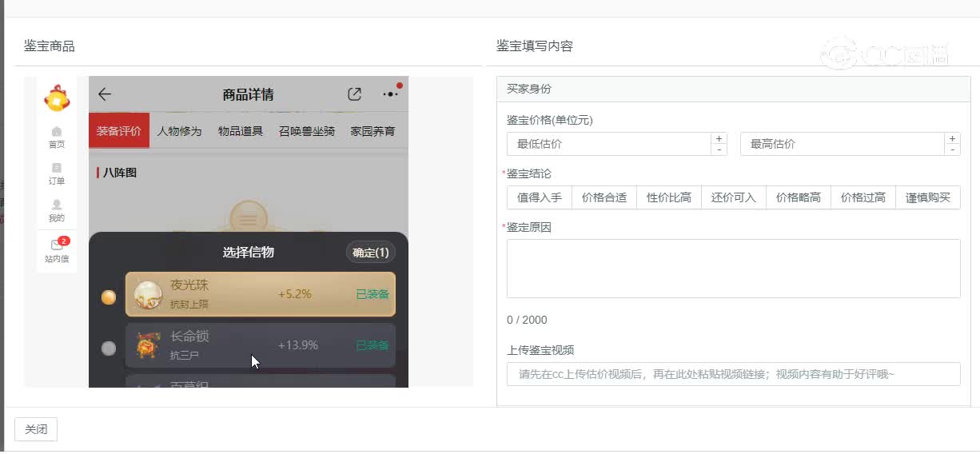Switch to the 物品道具 tab
This screenshot has height=454, width=980.
[241, 130]
